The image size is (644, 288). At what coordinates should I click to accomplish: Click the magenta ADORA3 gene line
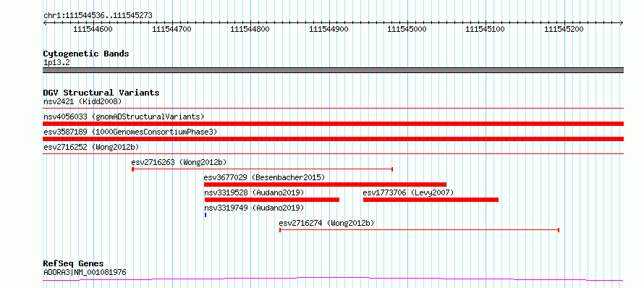click(333, 279)
